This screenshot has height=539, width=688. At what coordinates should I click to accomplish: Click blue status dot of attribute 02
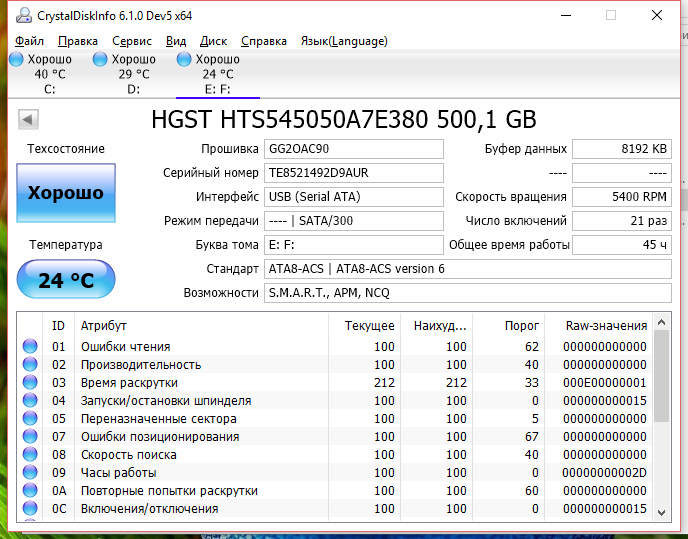(30, 364)
